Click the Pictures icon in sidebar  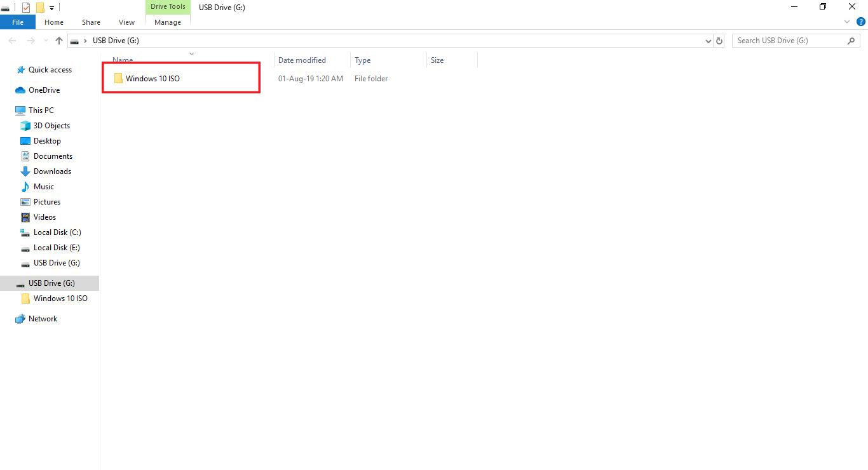point(25,202)
